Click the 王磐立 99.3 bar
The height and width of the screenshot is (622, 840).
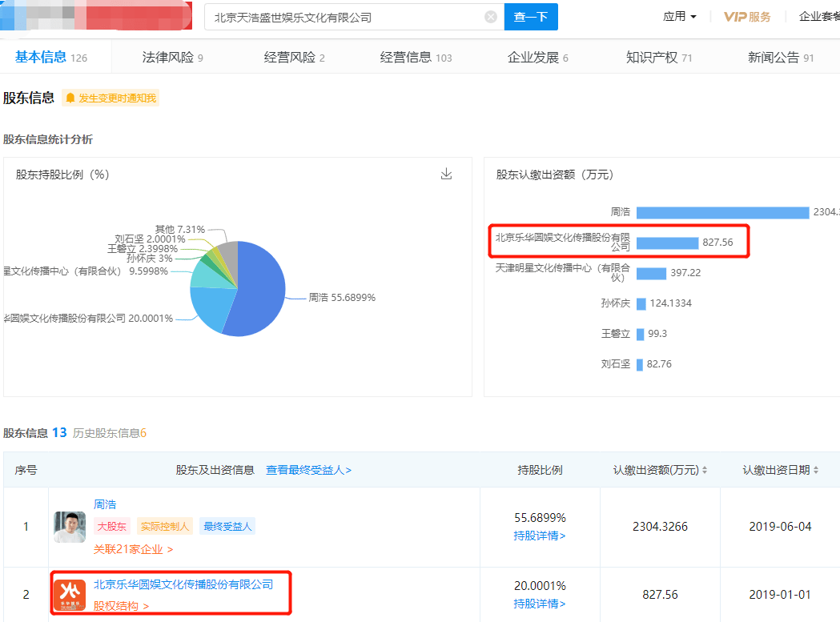[640, 335]
